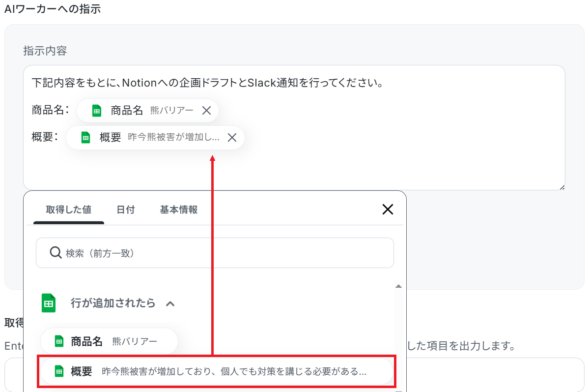Switch to the 取得した値 tab
This screenshot has width=588, height=392.
[69, 210]
